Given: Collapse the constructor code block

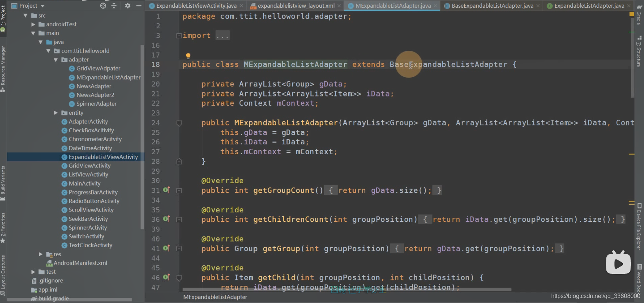Looking at the screenshot, I should click(x=179, y=123).
